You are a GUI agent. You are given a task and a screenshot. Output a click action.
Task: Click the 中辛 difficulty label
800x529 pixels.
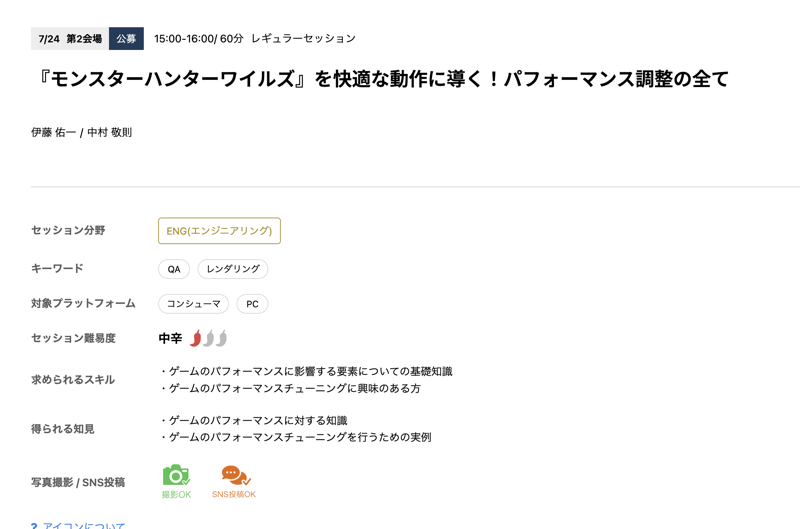[170, 338]
